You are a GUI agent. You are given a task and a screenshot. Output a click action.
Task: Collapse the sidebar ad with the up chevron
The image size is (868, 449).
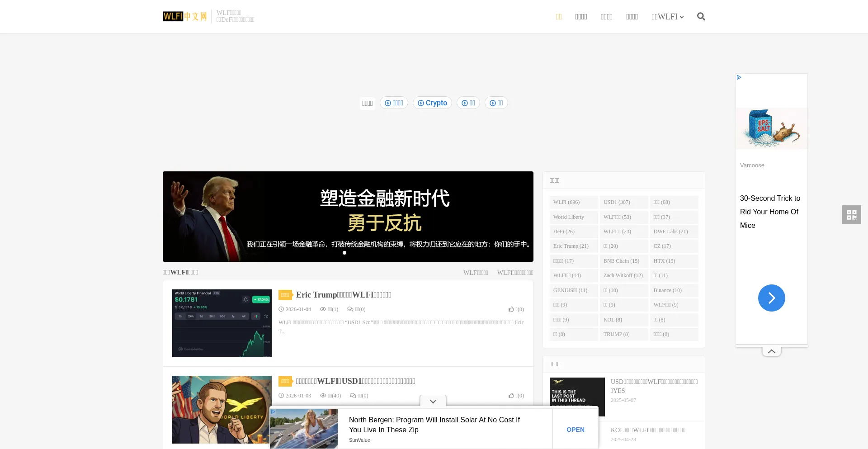point(771,351)
